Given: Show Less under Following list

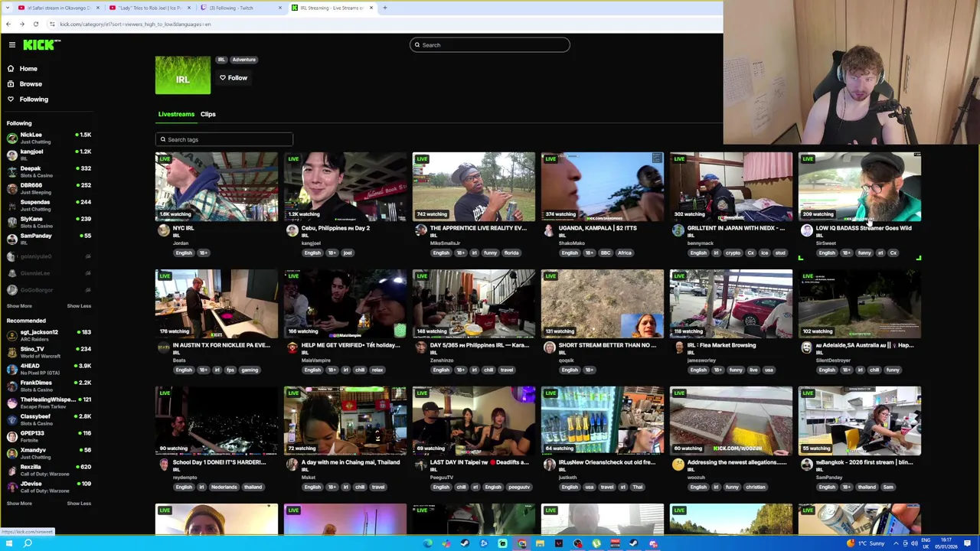Looking at the screenshot, I should [79, 306].
